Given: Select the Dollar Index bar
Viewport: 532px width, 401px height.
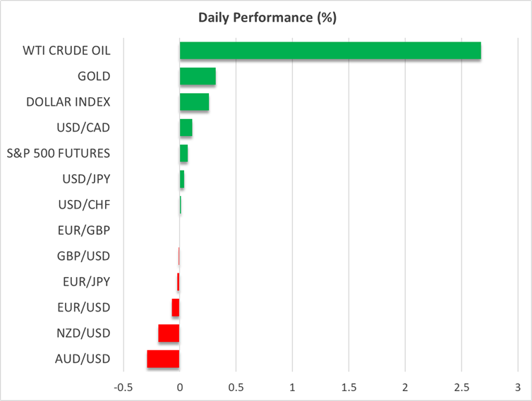Looking at the screenshot, I should [x=194, y=102].
